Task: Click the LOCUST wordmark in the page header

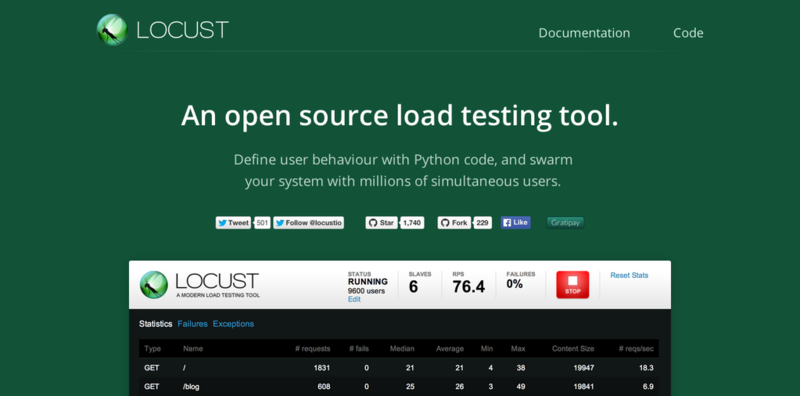Action: (x=183, y=30)
